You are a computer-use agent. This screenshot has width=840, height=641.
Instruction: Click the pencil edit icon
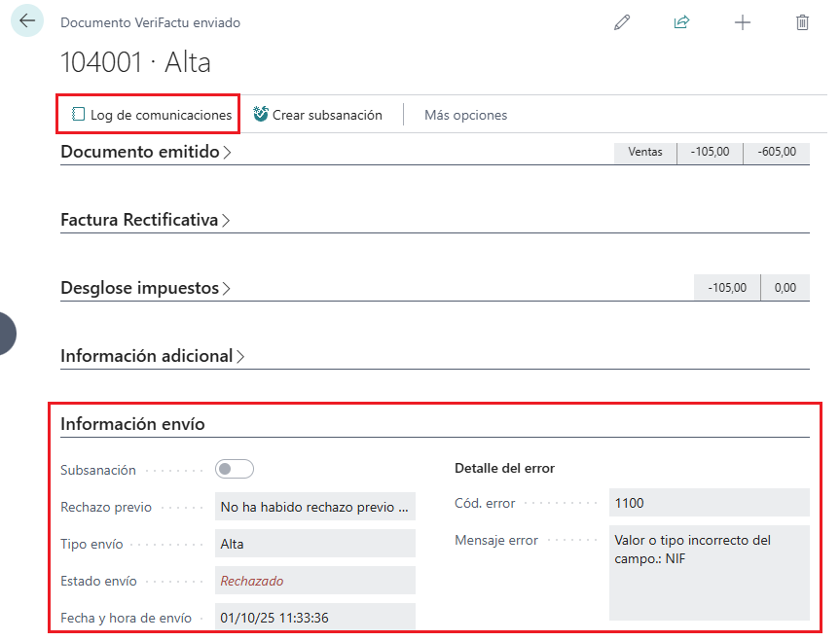pyautogui.click(x=622, y=22)
